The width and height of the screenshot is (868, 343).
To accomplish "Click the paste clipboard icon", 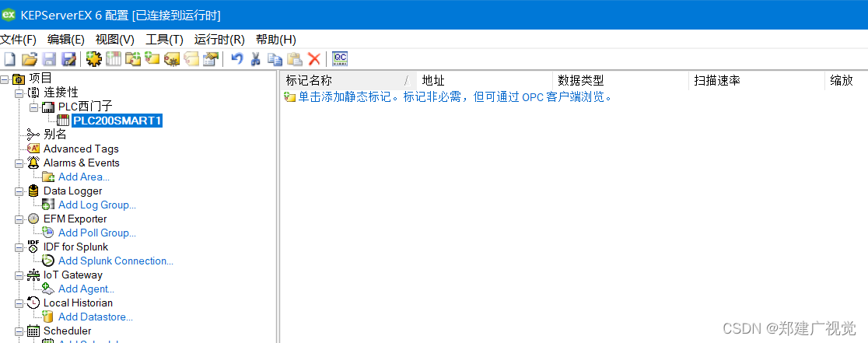I will point(295,59).
